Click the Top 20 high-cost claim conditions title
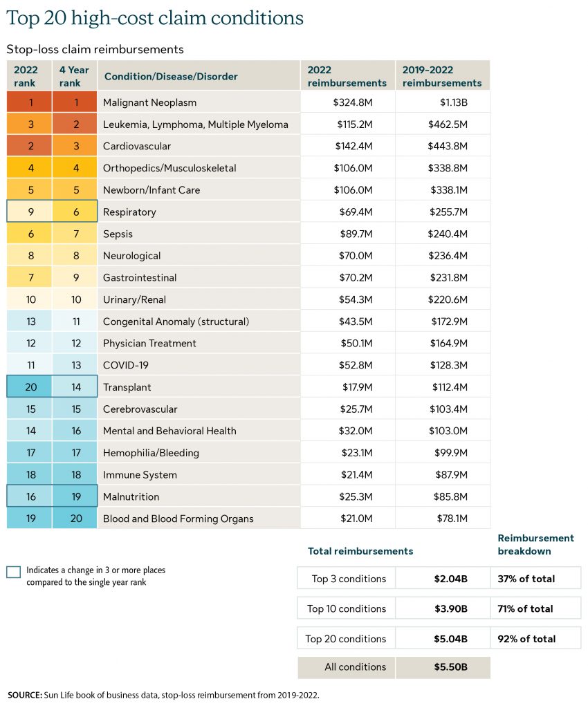Screen dimensions: 588x708 tap(155, 18)
